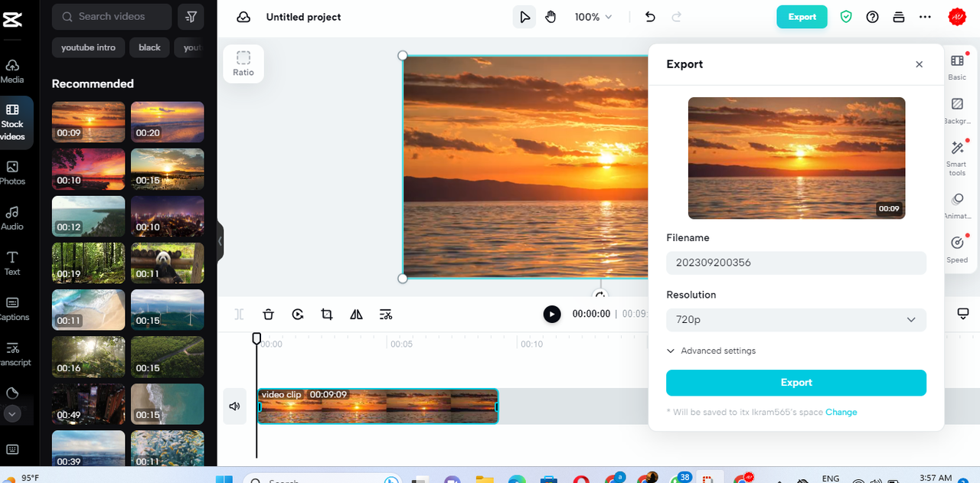Click the Export button in the dialog
This screenshot has height=483, width=980.
pos(796,383)
